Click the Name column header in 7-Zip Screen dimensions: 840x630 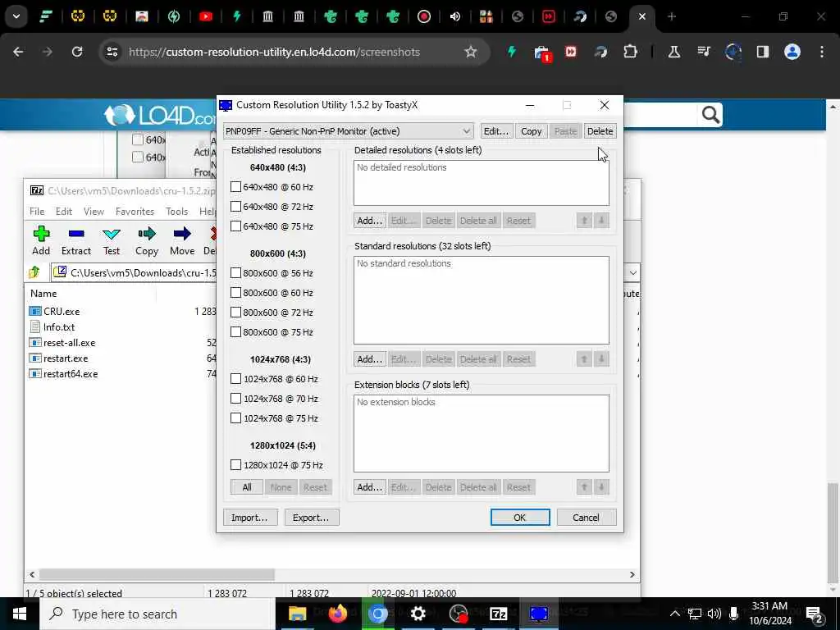pyautogui.click(x=44, y=294)
